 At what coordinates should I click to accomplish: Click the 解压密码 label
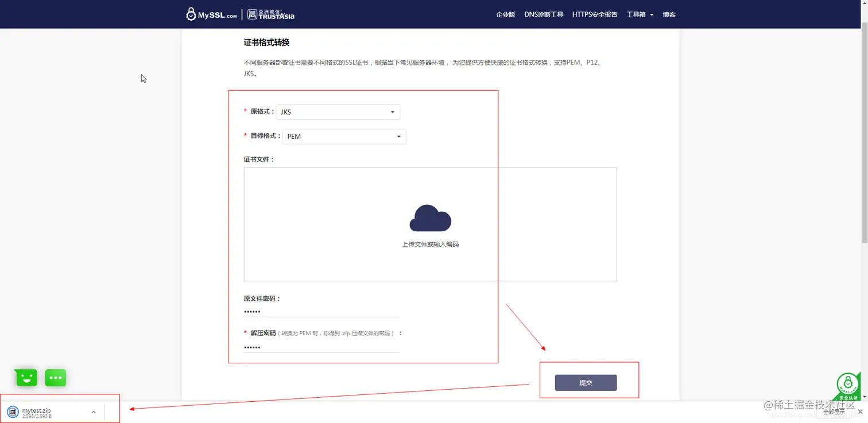pyautogui.click(x=263, y=333)
